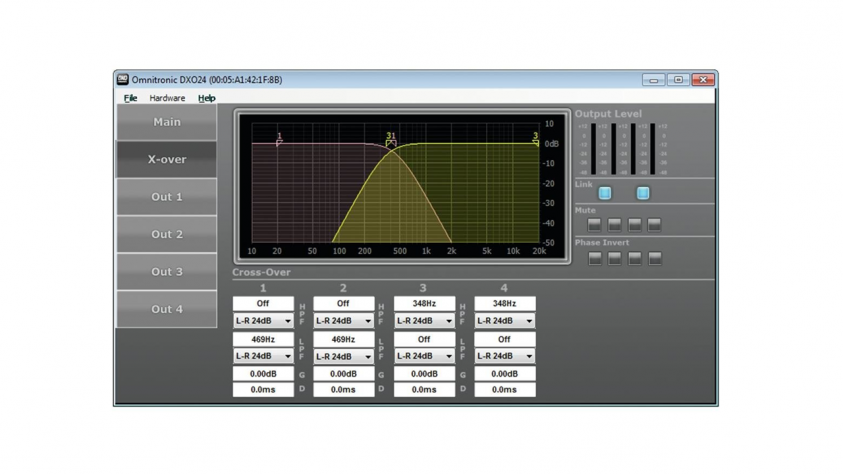Open channel 2 LPF slope dropdown

pyautogui.click(x=344, y=356)
